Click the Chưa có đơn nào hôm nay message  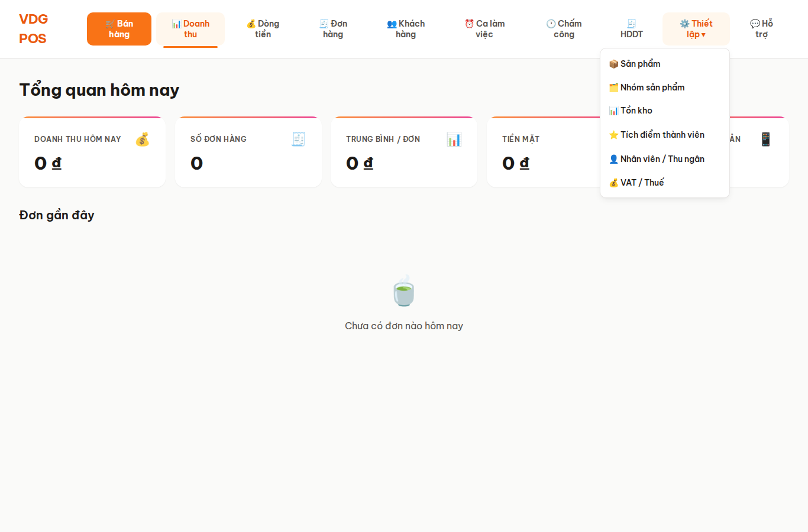coord(404,326)
